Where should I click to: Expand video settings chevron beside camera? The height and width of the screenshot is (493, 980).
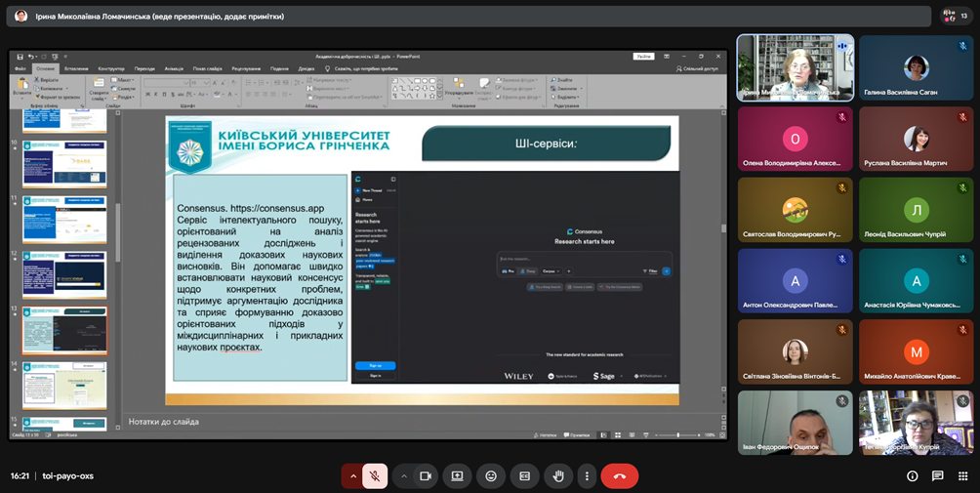(403, 475)
